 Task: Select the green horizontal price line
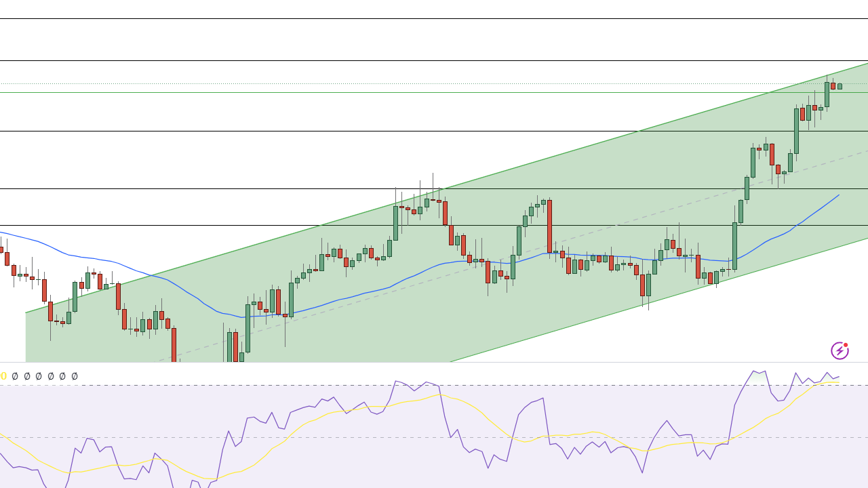434,92
